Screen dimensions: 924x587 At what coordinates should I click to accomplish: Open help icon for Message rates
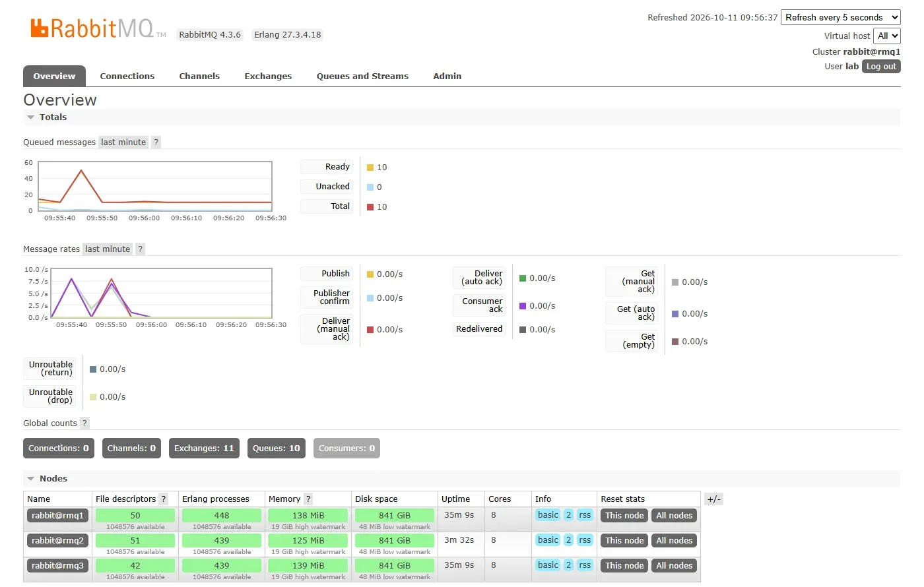140,249
